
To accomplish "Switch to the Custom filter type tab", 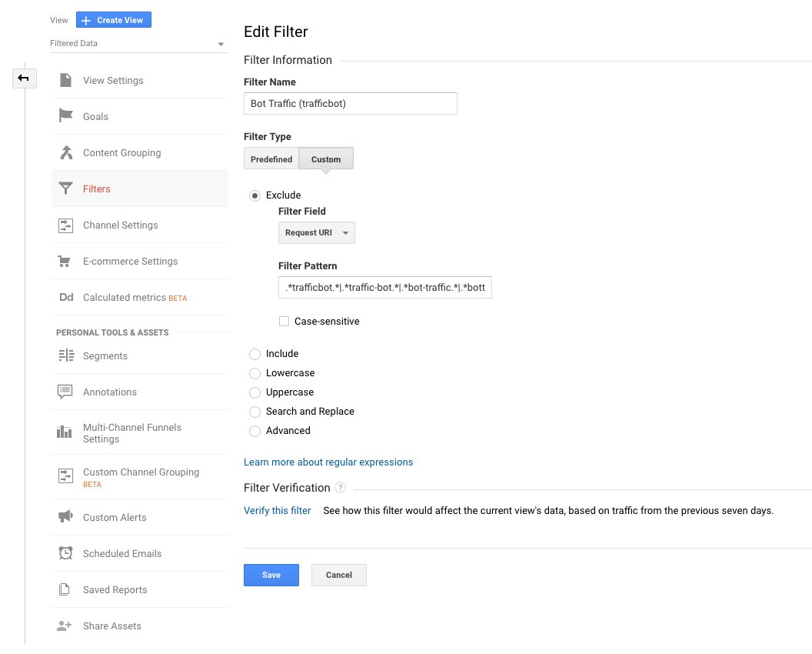I will tap(326, 159).
